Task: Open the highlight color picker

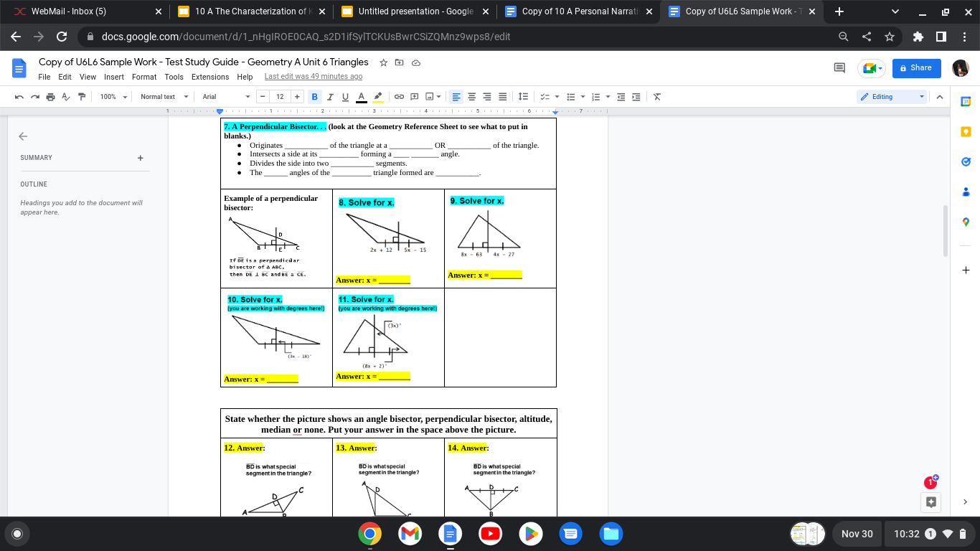Action: (378, 97)
